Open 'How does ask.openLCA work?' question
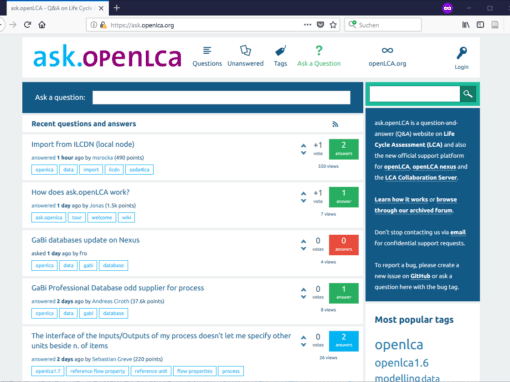This screenshot has height=382, width=510. point(80,192)
